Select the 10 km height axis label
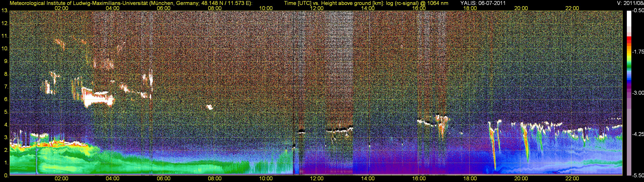Image resolution: width=644 pixels, height=182 pixels. (5, 49)
